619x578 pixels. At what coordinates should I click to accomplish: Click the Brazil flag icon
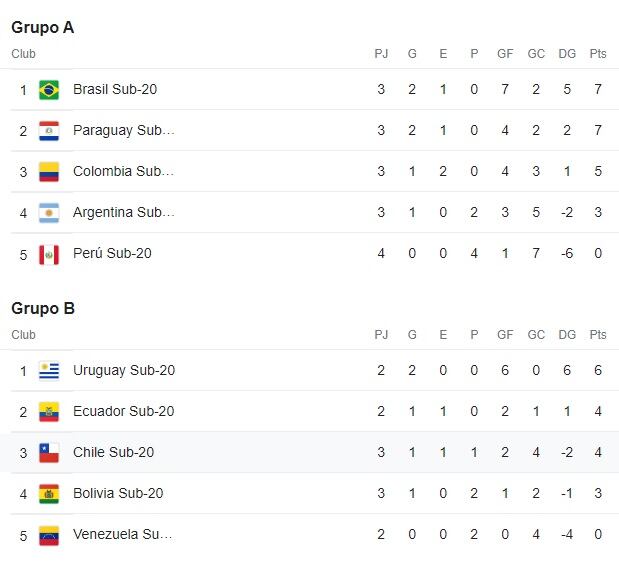[x=49, y=90]
